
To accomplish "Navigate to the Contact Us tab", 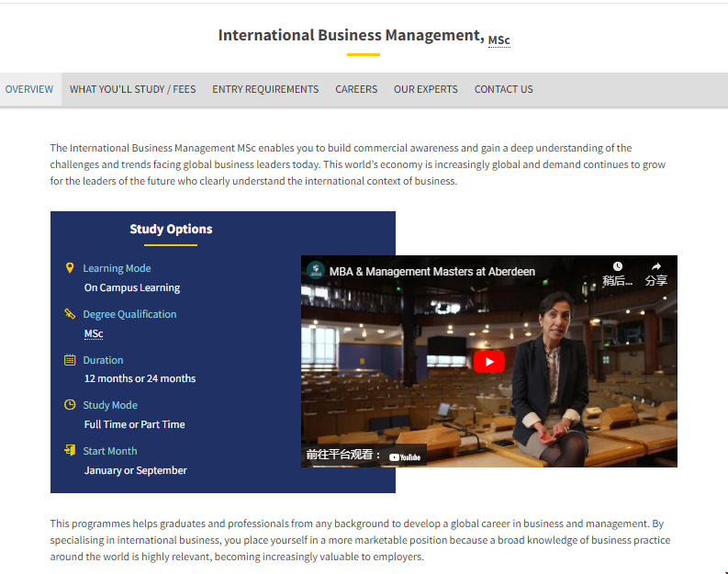I will (503, 89).
